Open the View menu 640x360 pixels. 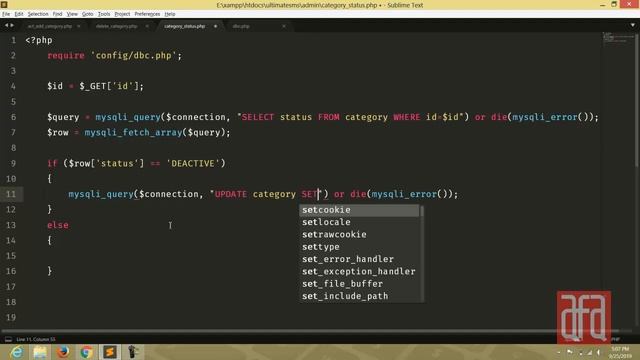tap(72, 14)
